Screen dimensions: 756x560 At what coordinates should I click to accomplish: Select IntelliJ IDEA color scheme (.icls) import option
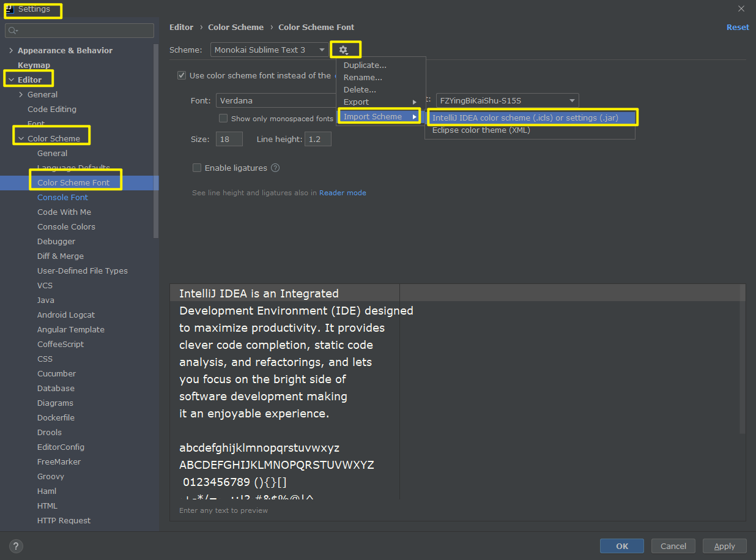click(x=530, y=118)
